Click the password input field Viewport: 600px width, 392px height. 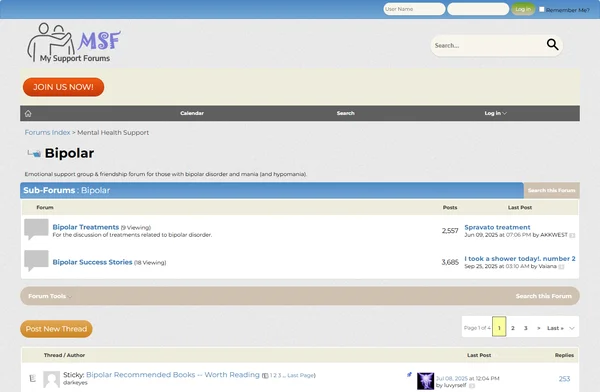point(478,9)
